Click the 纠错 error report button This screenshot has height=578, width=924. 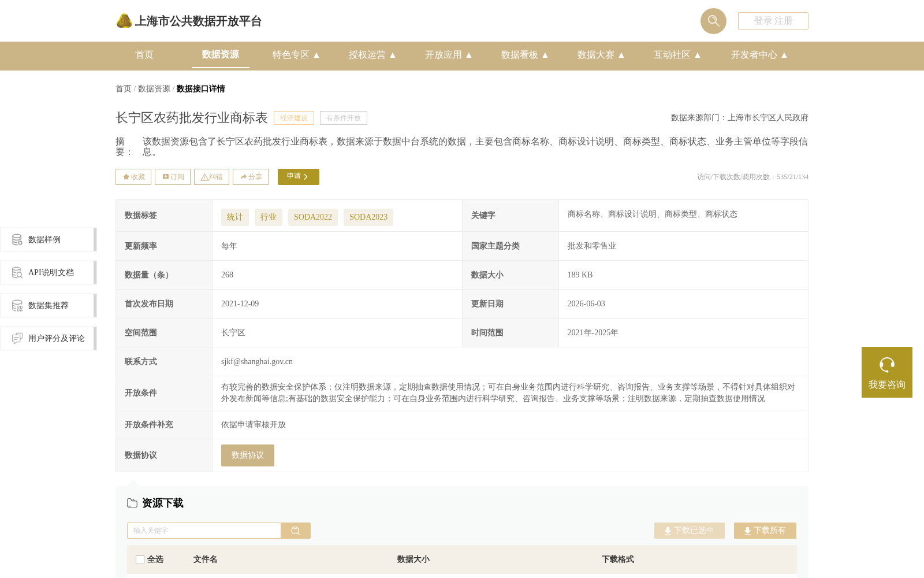pyautogui.click(x=211, y=177)
